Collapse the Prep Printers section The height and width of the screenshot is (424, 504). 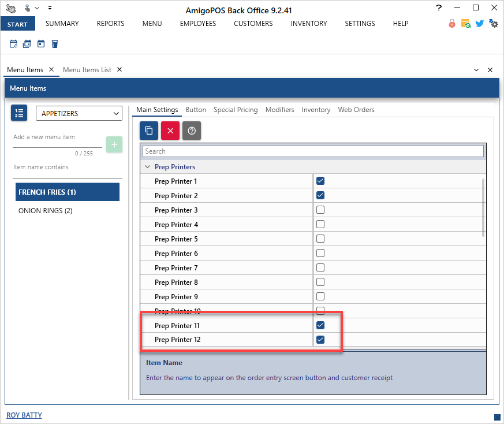pyautogui.click(x=147, y=167)
